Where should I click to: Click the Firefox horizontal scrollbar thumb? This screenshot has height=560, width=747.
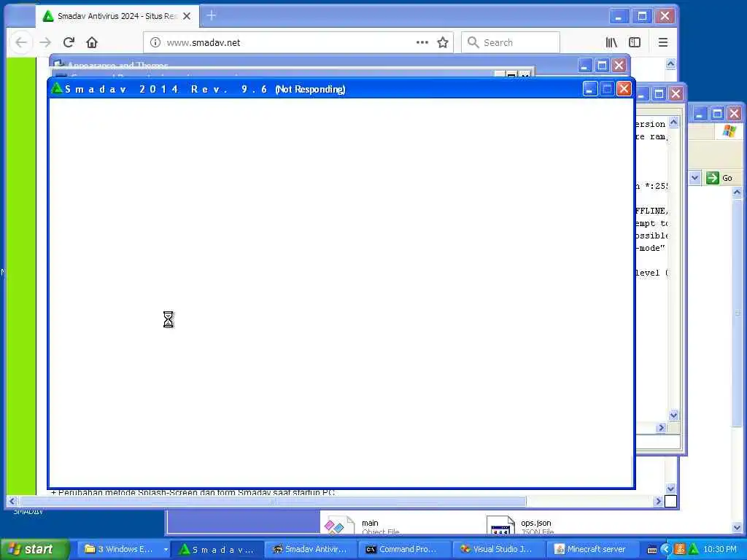(x=272, y=501)
